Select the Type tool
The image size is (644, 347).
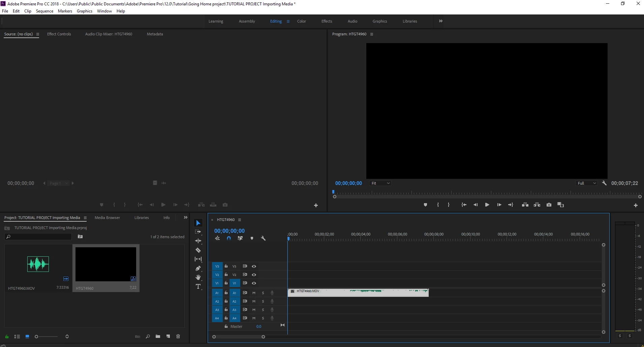198,286
